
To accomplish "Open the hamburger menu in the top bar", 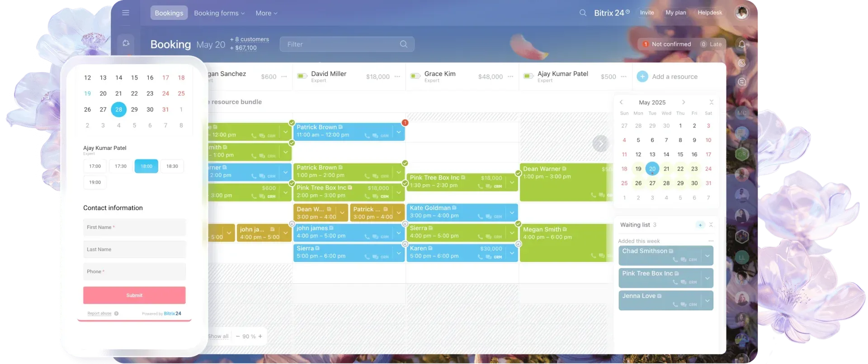I will click(126, 13).
